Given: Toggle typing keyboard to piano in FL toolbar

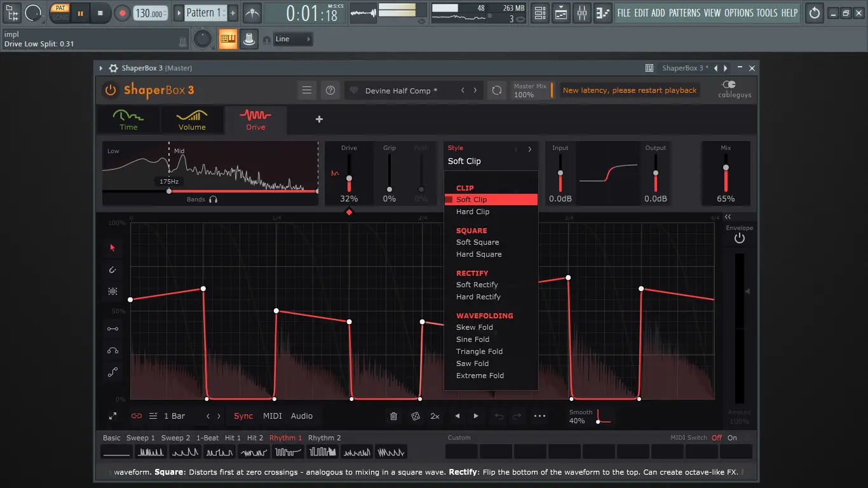Looking at the screenshot, I should point(228,39).
